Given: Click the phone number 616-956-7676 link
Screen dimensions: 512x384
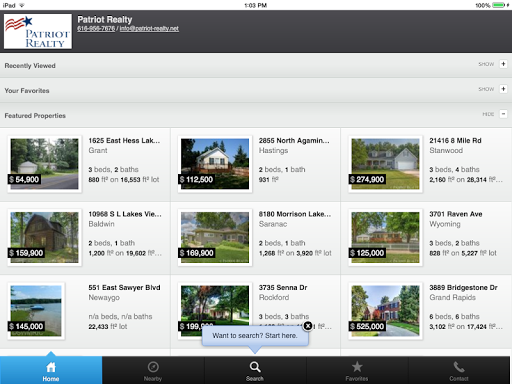Looking at the screenshot, I should (96, 29).
